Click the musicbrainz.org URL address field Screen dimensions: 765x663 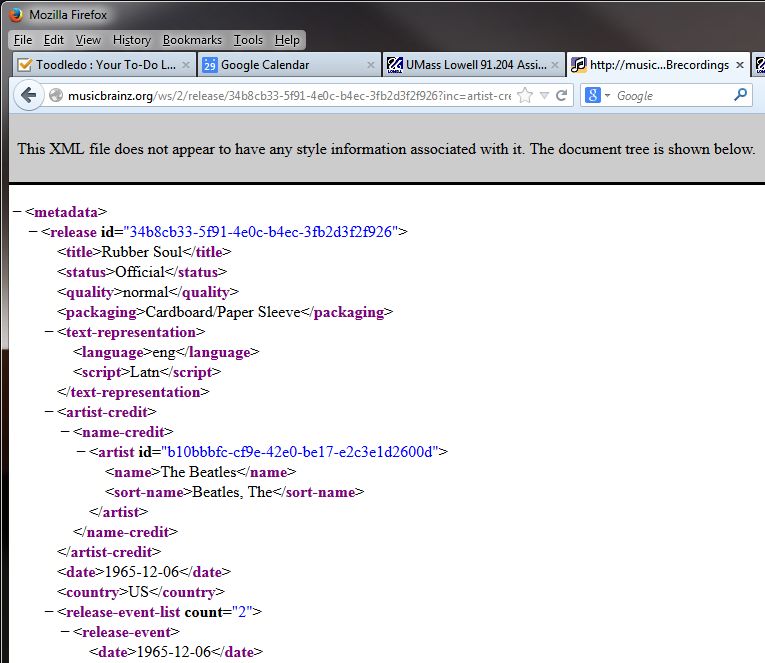click(x=289, y=96)
